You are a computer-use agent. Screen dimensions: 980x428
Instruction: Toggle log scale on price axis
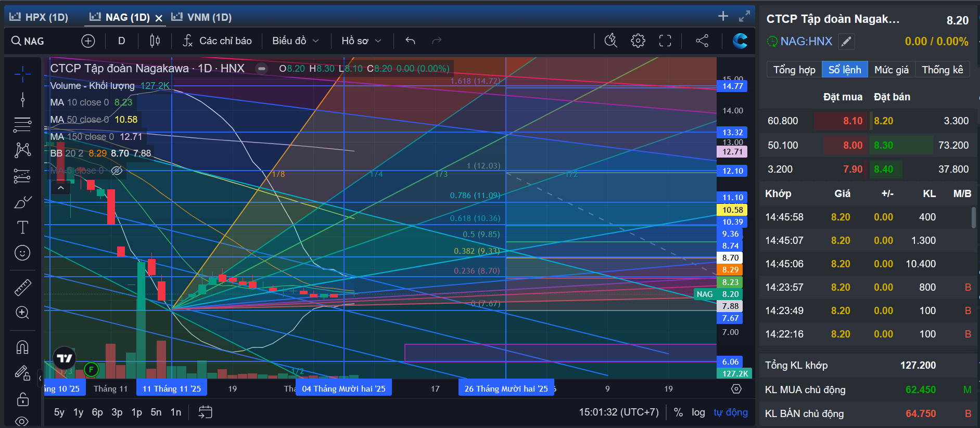click(698, 412)
